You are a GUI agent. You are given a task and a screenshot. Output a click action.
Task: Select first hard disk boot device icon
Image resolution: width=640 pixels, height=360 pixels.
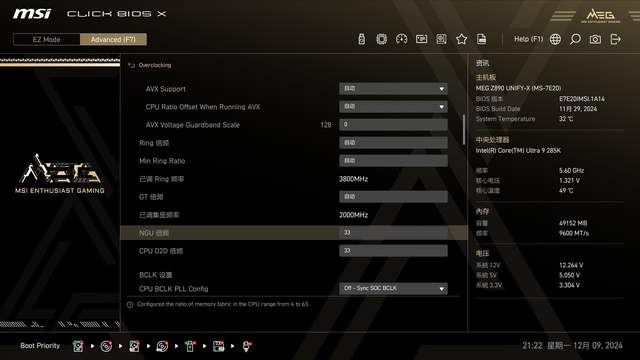tap(78, 346)
